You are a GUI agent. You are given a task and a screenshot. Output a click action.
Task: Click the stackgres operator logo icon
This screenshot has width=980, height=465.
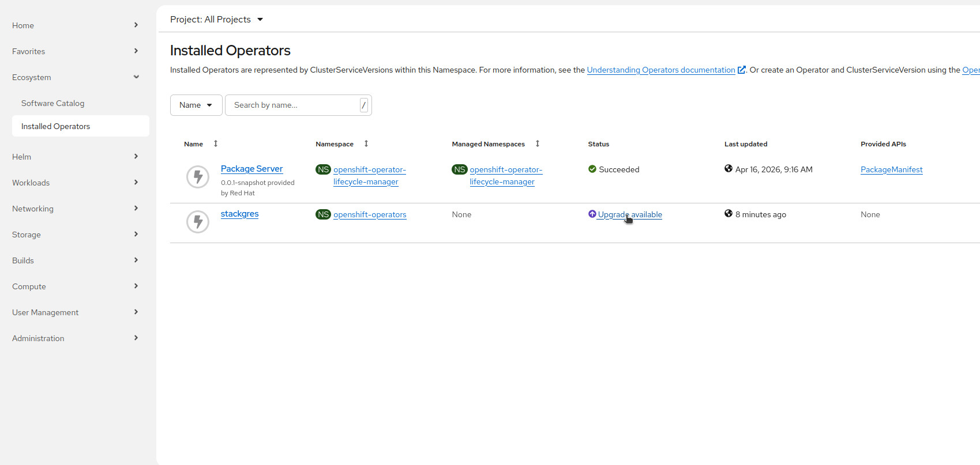[198, 222]
